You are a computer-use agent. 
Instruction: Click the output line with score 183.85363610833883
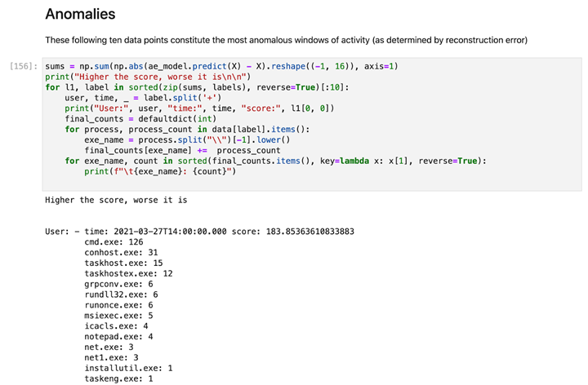(x=200, y=232)
